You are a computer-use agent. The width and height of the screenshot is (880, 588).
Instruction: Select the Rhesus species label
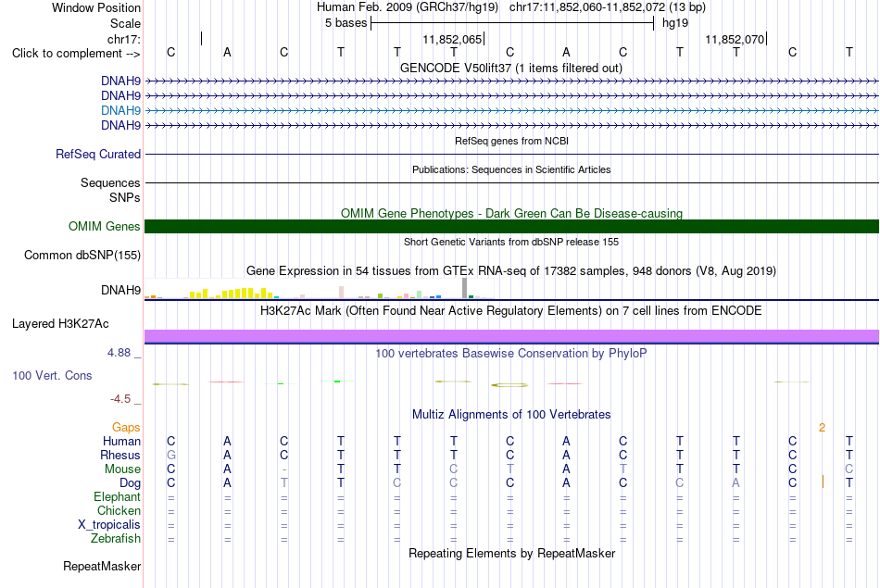pos(120,455)
